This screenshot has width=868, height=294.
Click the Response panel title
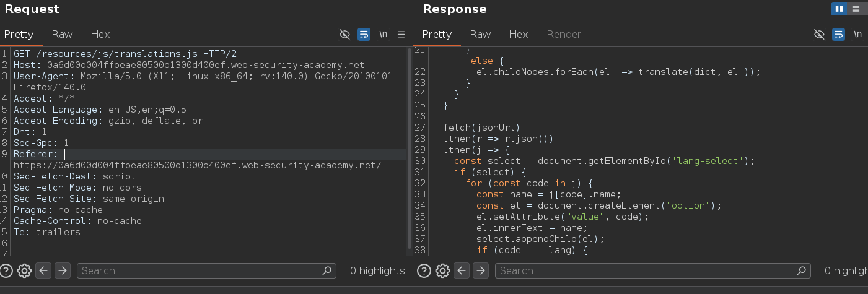455,9
